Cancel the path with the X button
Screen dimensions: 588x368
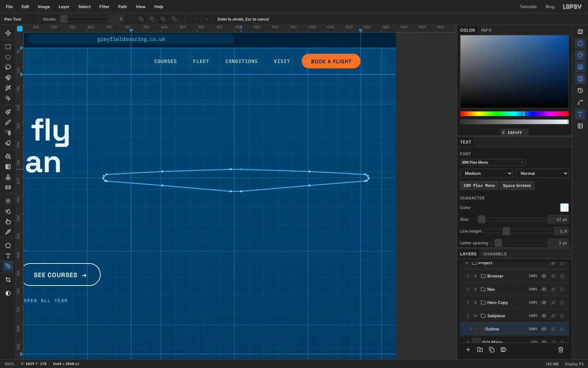(x=207, y=19)
